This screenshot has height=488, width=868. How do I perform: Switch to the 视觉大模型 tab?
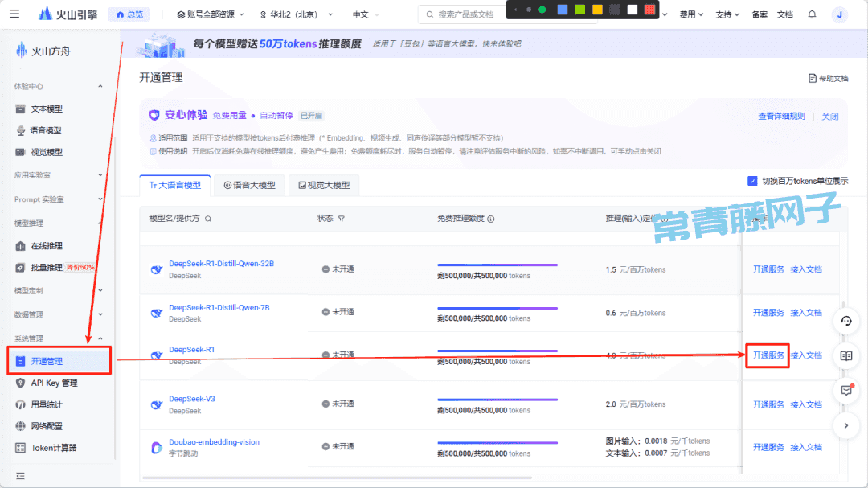click(324, 185)
